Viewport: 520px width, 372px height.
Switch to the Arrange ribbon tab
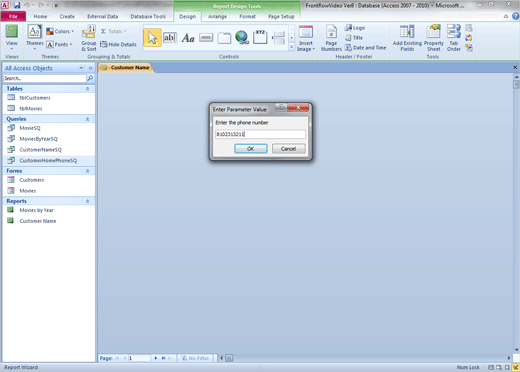click(217, 16)
